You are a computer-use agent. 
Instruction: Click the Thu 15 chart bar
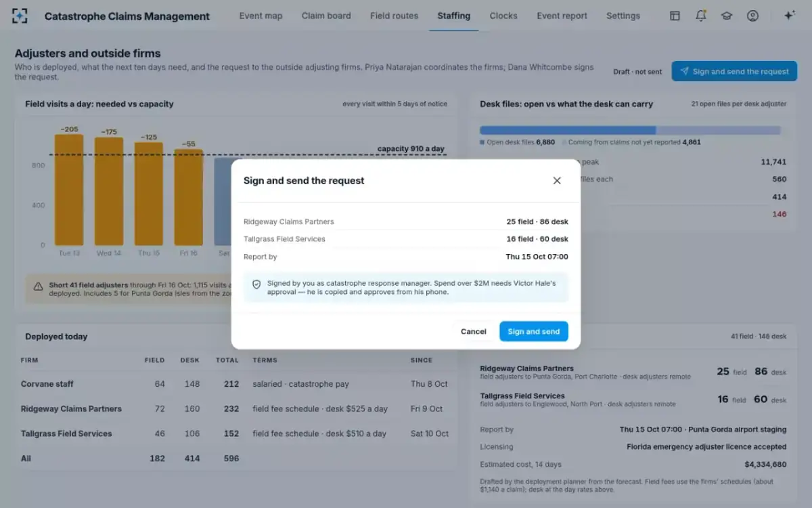tap(149, 194)
